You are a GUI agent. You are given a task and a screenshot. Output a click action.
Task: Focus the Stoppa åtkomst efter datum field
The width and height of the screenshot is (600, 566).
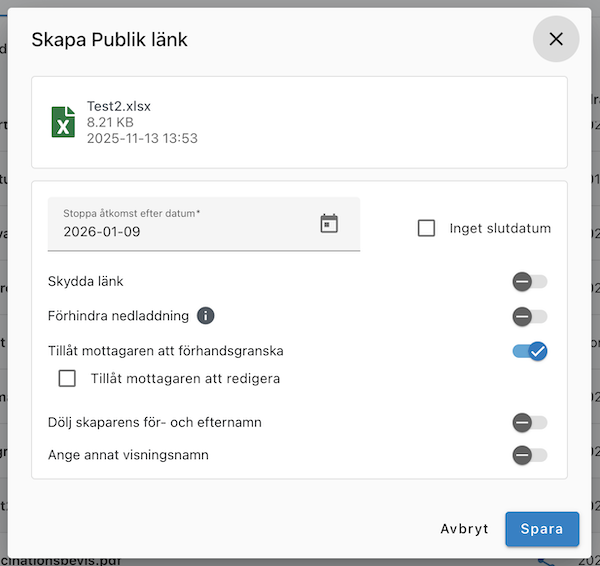(x=180, y=231)
